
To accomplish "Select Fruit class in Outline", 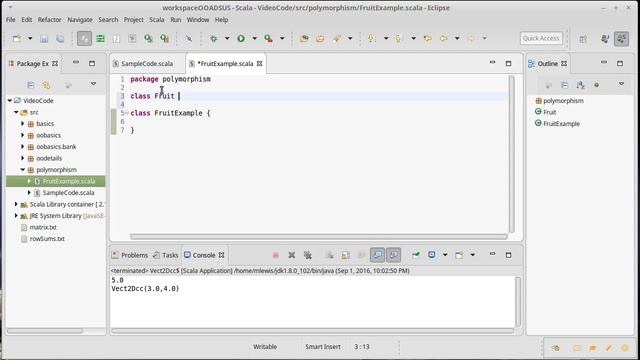I will [x=549, y=112].
